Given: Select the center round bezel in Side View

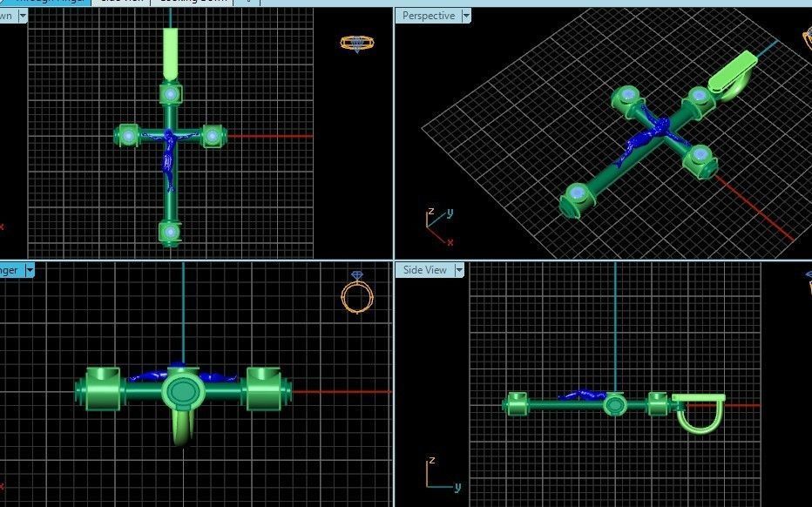Looking at the screenshot, I should click(615, 404).
